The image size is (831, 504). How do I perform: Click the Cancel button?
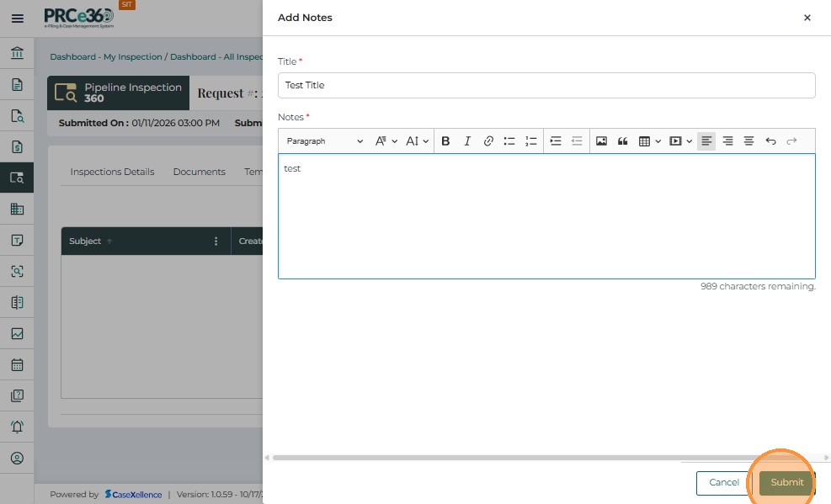723,482
